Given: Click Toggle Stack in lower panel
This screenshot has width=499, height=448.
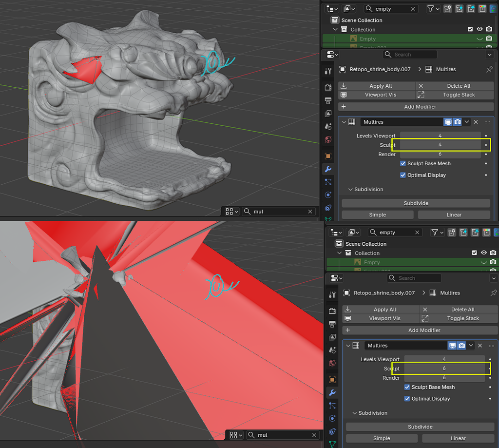Looking at the screenshot, I should click(x=459, y=318).
